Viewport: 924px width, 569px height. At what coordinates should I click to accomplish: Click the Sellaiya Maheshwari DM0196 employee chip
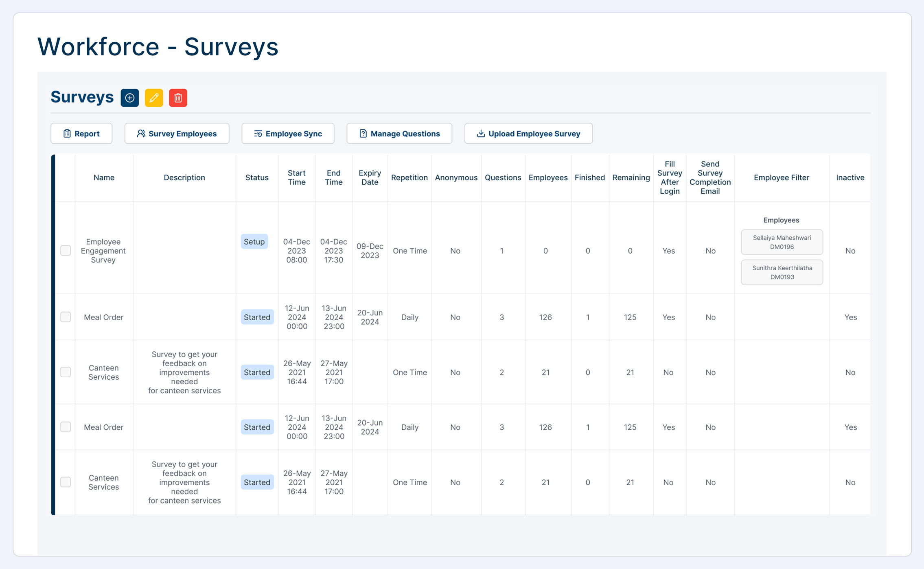(x=782, y=242)
